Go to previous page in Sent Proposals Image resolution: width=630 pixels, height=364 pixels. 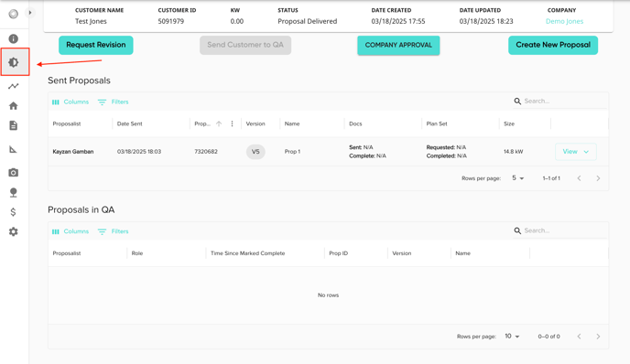click(579, 178)
